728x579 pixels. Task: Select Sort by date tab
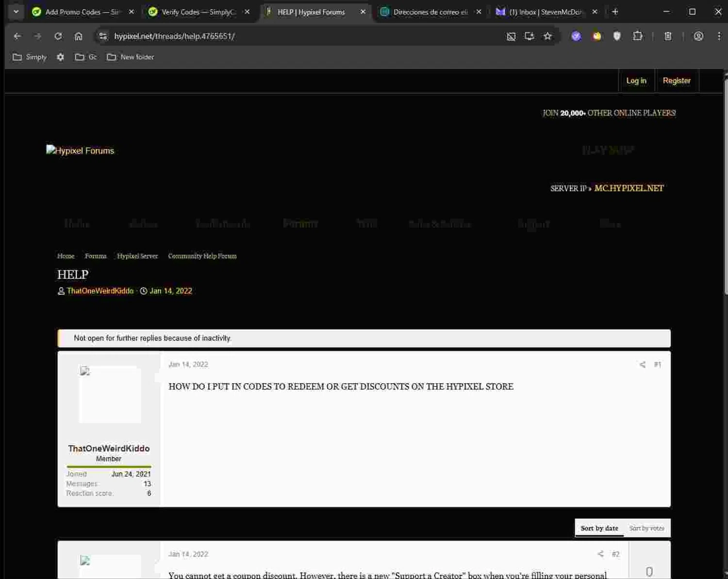pos(599,528)
